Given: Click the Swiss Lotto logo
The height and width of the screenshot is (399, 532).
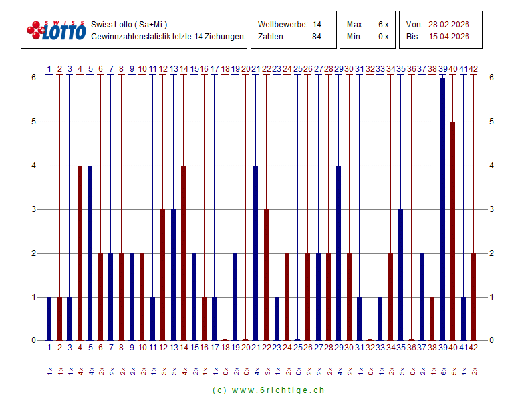Looking at the screenshot, I should point(57,30).
